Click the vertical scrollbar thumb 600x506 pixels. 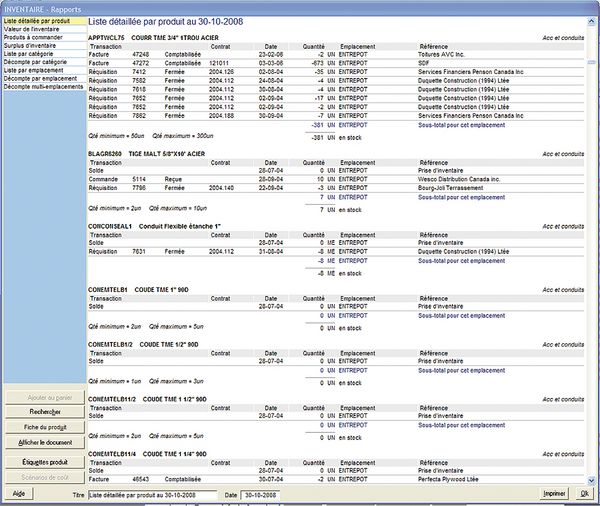[x=592, y=62]
